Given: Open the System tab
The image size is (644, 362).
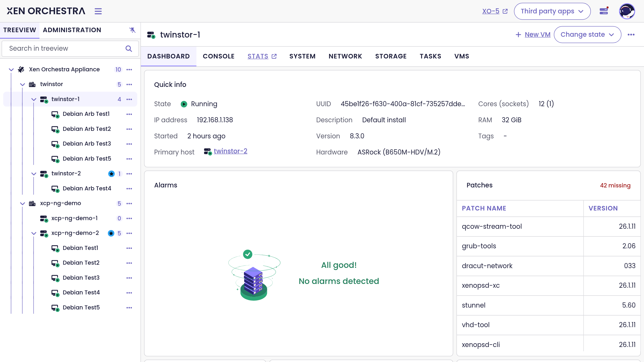Looking at the screenshot, I should click(302, 56).
